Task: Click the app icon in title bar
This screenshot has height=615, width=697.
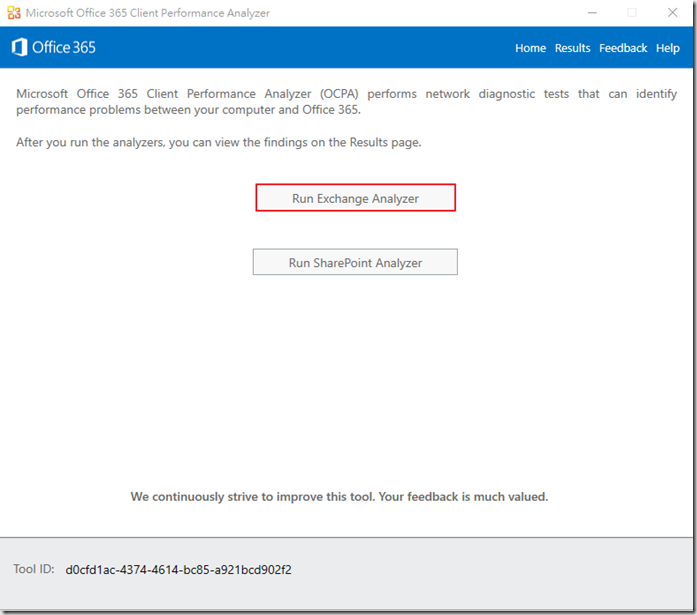Action: click(x=13, y=13)
